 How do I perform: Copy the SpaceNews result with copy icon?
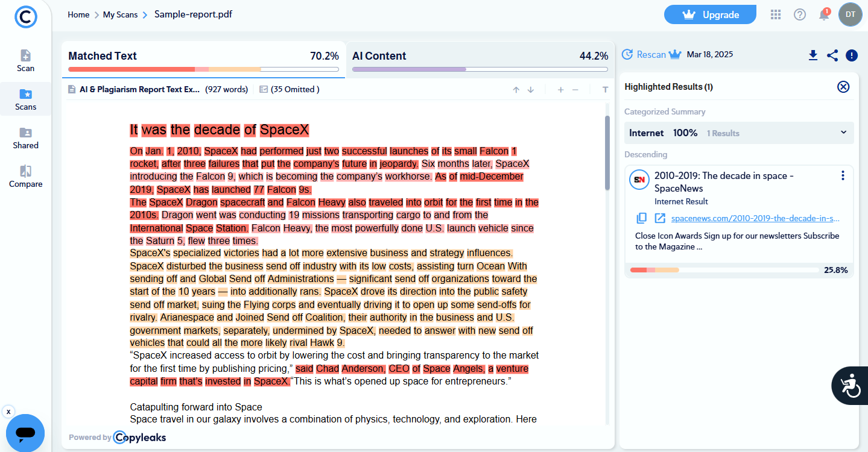coord(642,218)
